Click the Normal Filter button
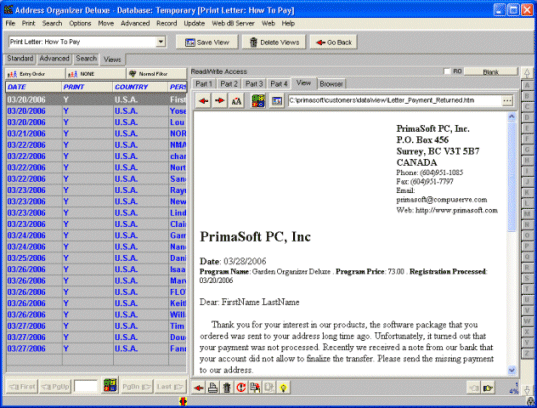The width and height of the screenshot is (537, 408). coord(157,74)
